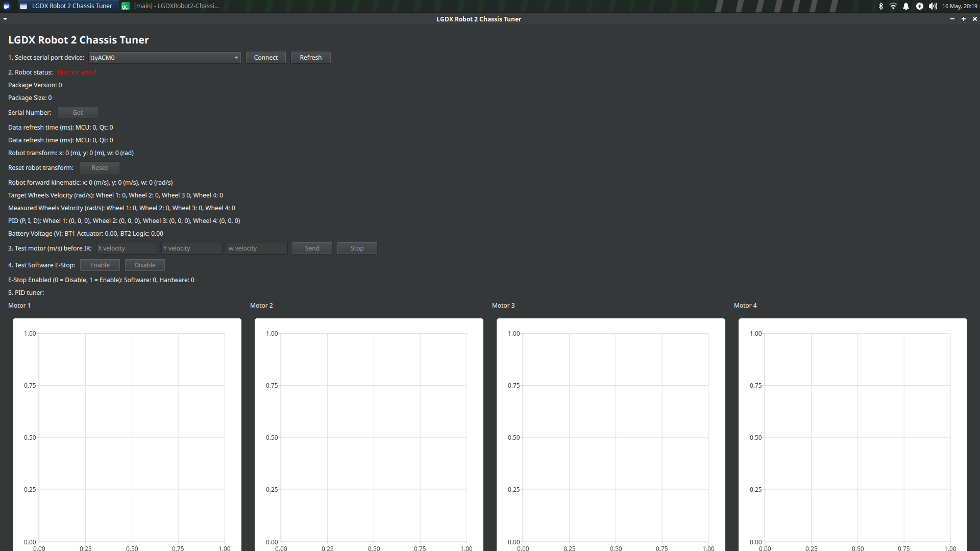Screen dimensions: 980x551
Task: Click the Stop motor button
Action: (x=357, y=248)
